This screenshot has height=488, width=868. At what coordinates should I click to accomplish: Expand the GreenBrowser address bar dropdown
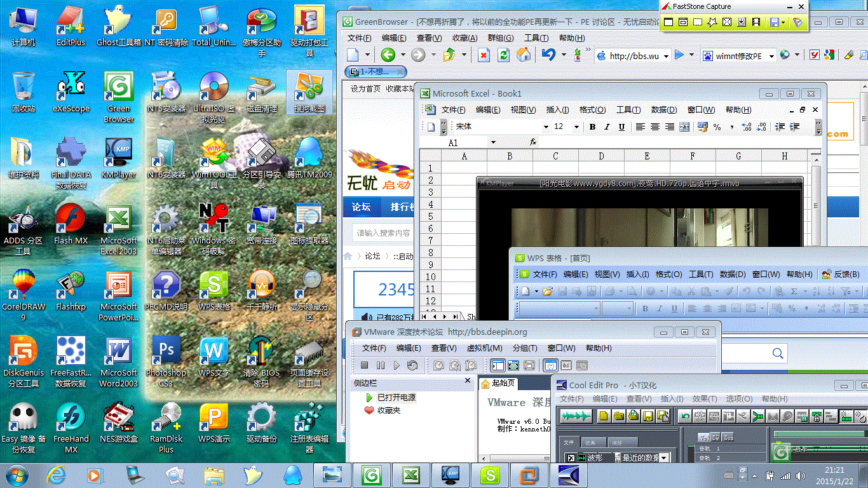(667, 56)
